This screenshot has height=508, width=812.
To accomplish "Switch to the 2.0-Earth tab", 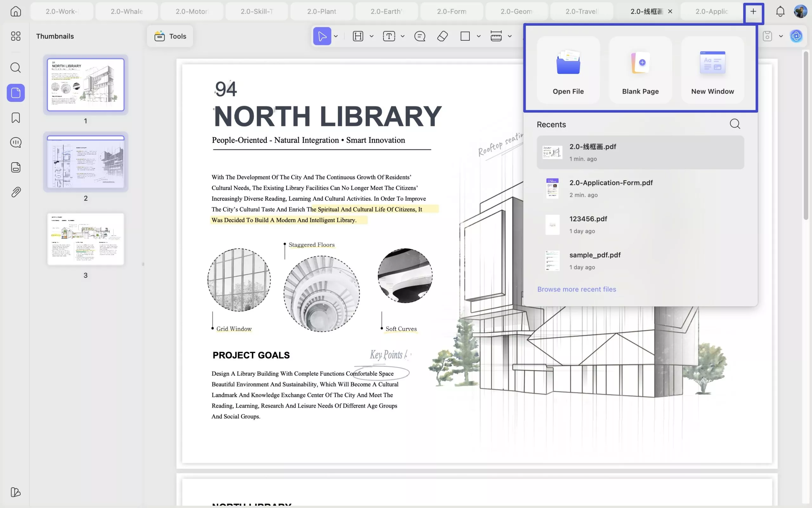I will coord(387,11).
